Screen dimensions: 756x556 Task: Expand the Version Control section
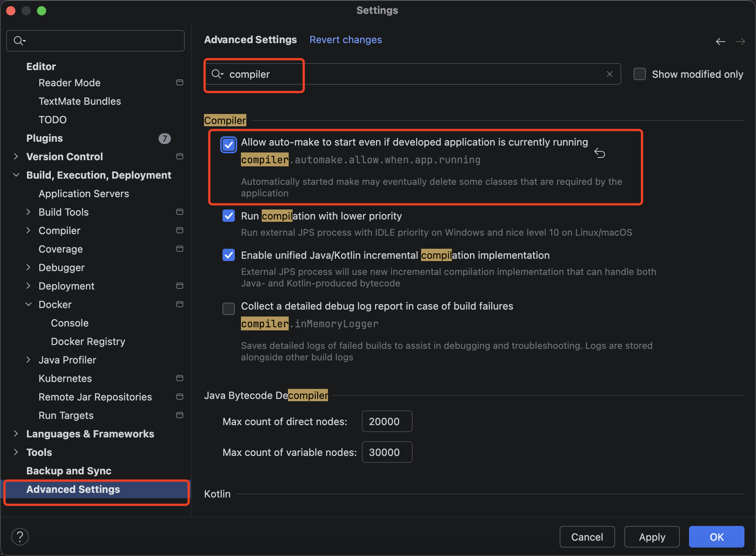point(16,156)
